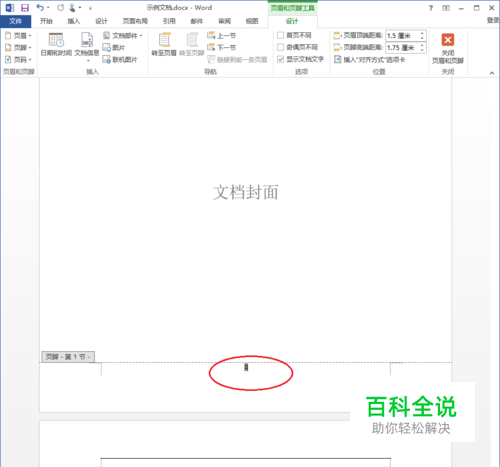Switch to the 引用 tab
500x467 pixels.
click(x=169, y=21)
